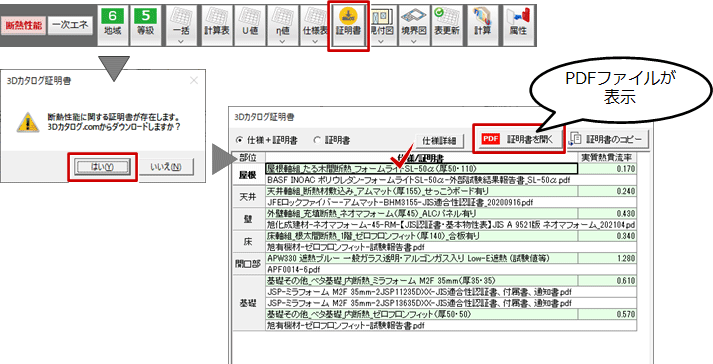Viewport: 713px width, 364px height.
Task: Click the 実質熱貫流率 column header
Action: click(607, 158)
